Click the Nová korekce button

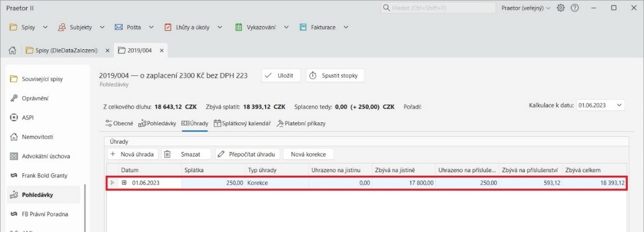click(308, 154)
